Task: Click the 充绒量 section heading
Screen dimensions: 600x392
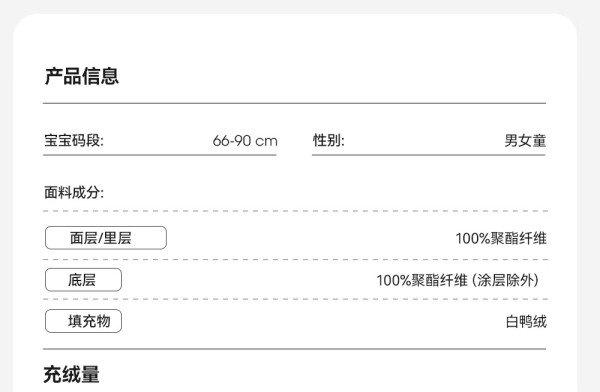Action: click(x=72, y=374)
